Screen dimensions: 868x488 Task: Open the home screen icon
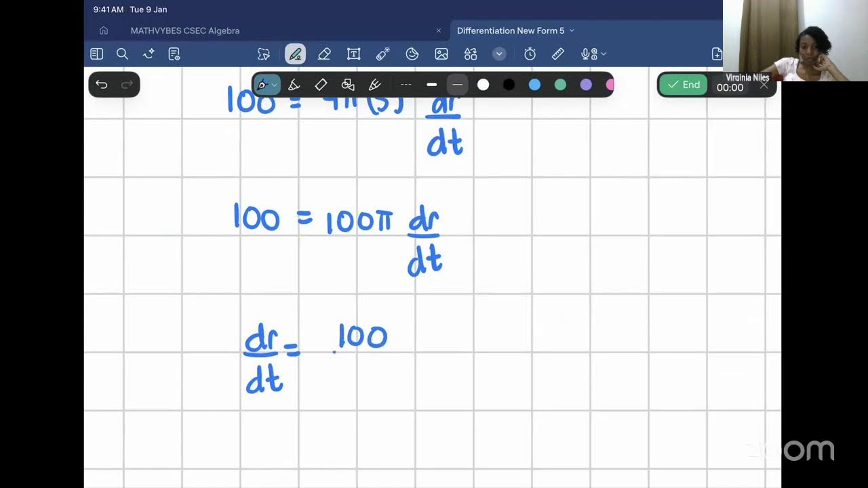click(x=103, y=30)
